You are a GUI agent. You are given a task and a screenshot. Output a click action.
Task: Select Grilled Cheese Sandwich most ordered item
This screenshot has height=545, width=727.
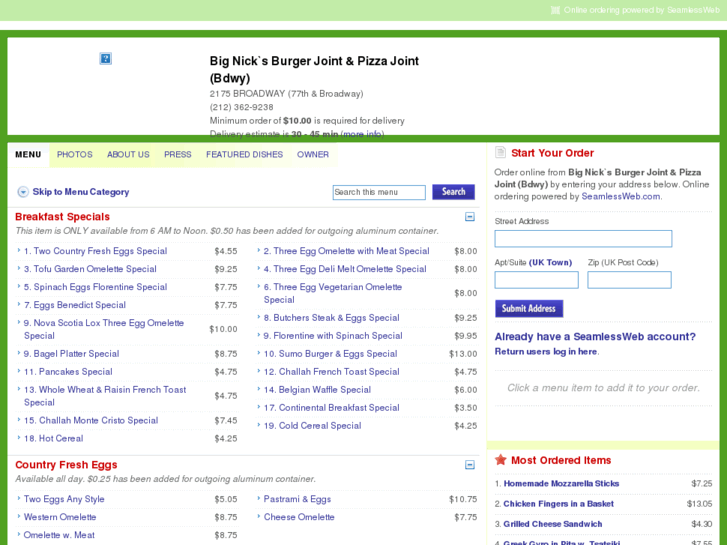pyautogui.click(x=553, y=524)
